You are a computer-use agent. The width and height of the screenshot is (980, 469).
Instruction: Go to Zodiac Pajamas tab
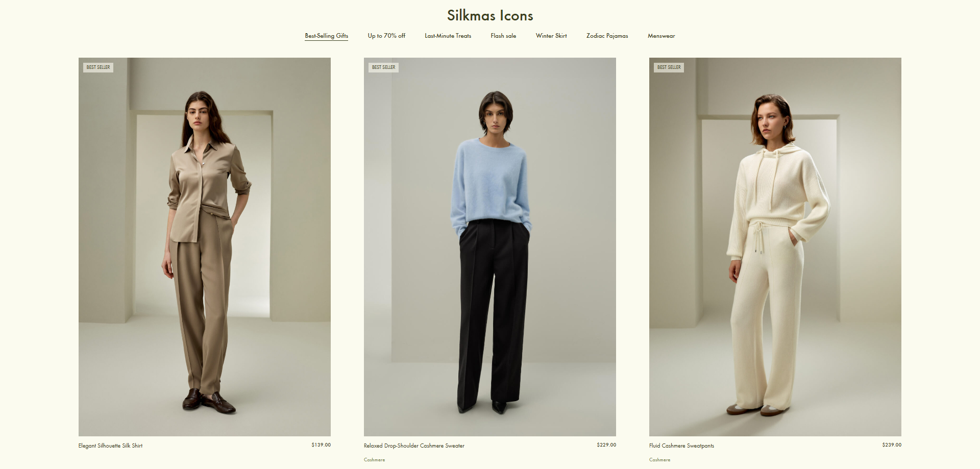(607, 36)
